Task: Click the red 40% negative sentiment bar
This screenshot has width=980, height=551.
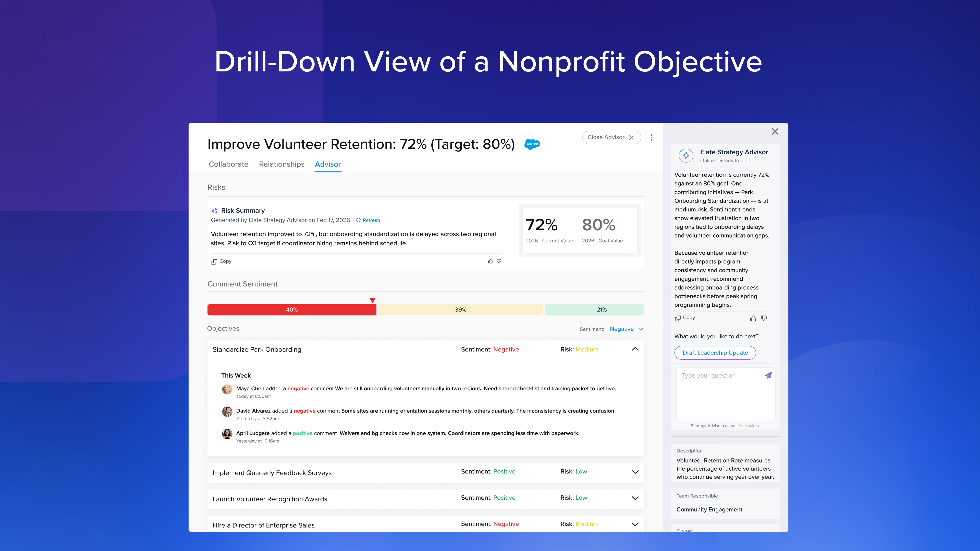Action: tap(292, 309)
